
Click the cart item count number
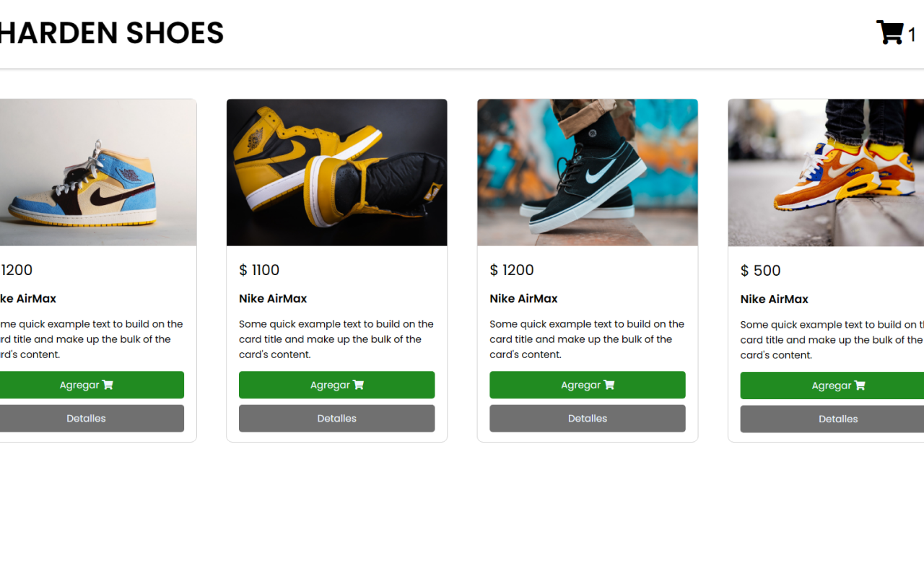[912, 35]
